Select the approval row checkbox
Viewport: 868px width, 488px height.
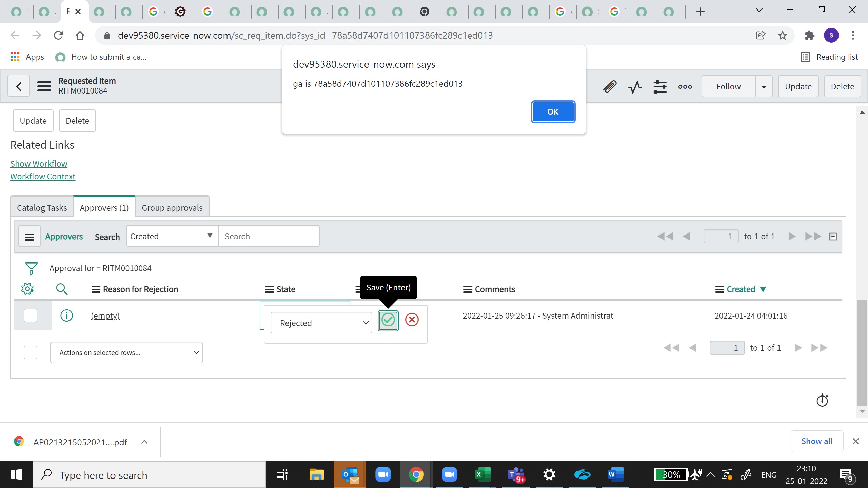pos(31,316)
